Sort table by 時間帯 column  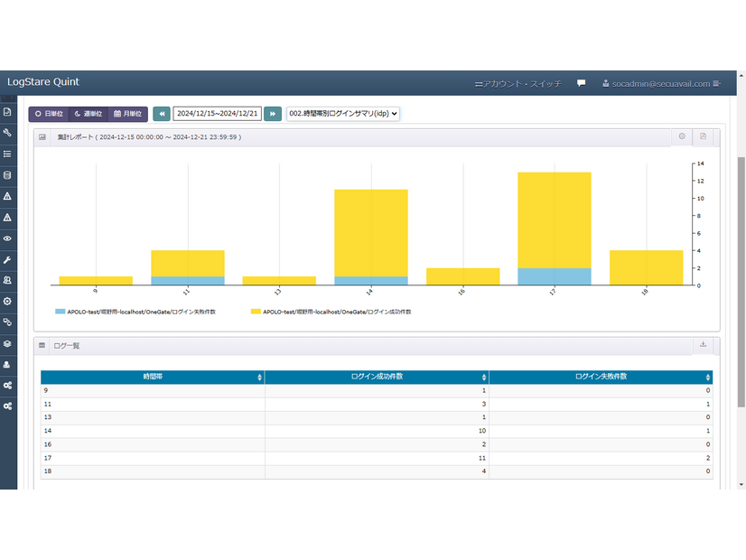coord(152,377)
